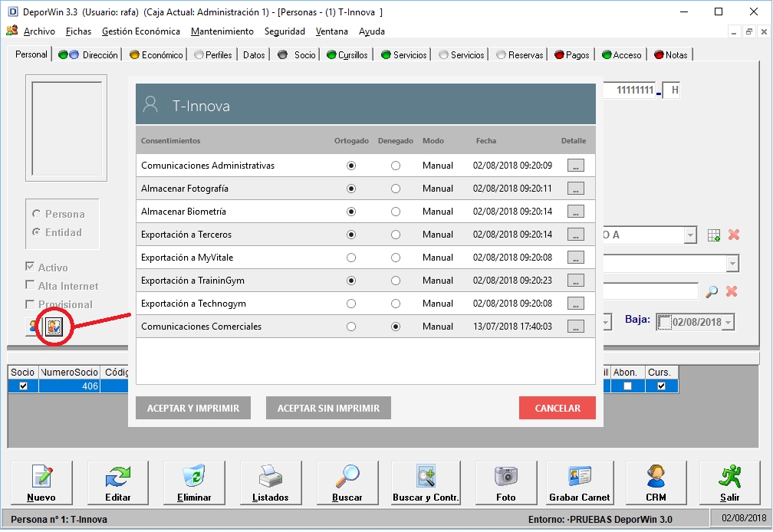The width and height of the screenshot is (773, 532).
Task: Click the green grid add icon
Action: pos(713,235)
